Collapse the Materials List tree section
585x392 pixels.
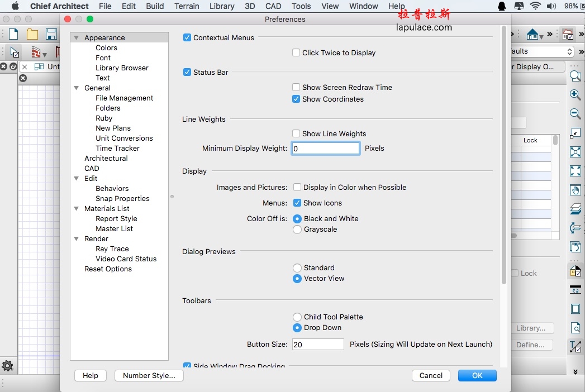pyautogui.click(x=77, y=208)
